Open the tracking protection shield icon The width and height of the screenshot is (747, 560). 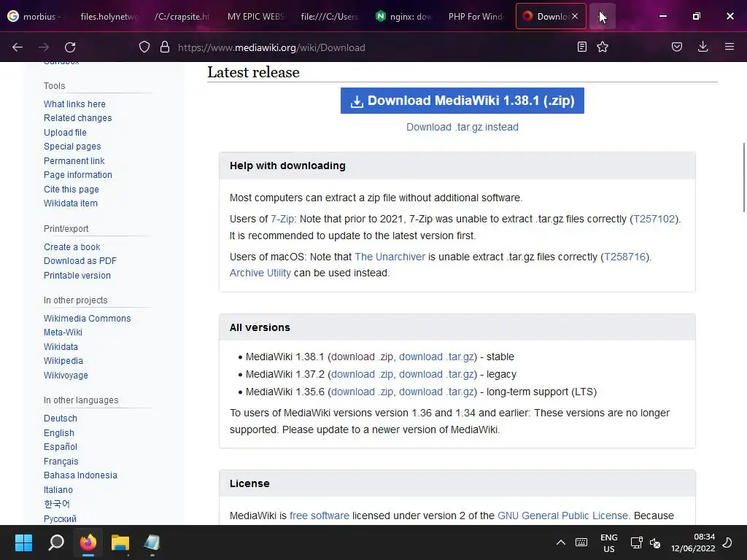tap(144, 47)
